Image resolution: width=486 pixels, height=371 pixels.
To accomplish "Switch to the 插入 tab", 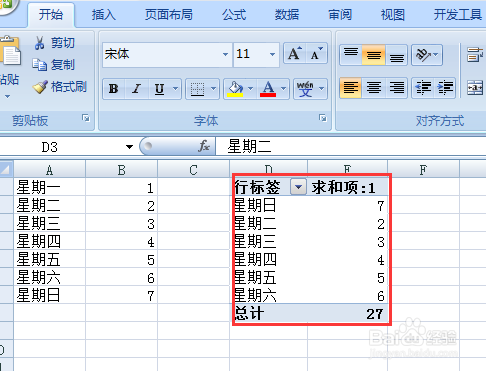I will [104, 15].
